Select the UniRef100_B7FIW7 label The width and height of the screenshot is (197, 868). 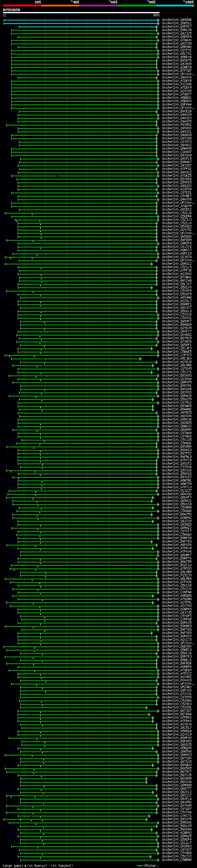(x=177, y=71)
